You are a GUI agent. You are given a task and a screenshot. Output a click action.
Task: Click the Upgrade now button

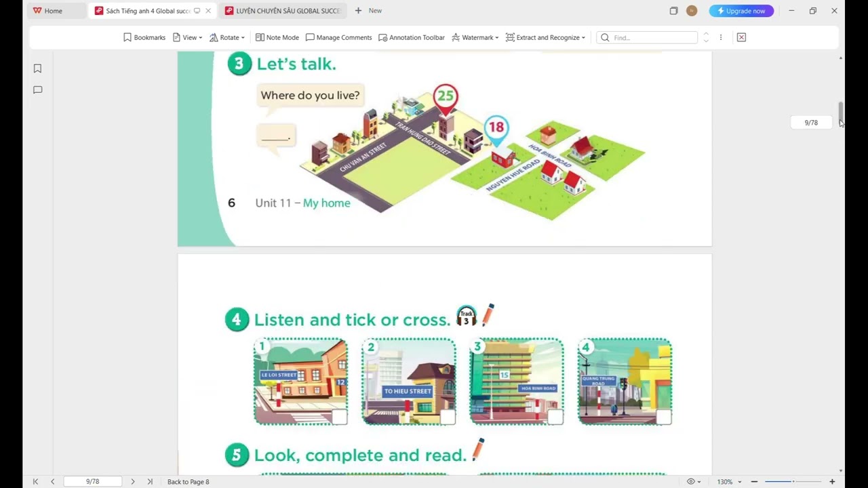tap(741, 11)
